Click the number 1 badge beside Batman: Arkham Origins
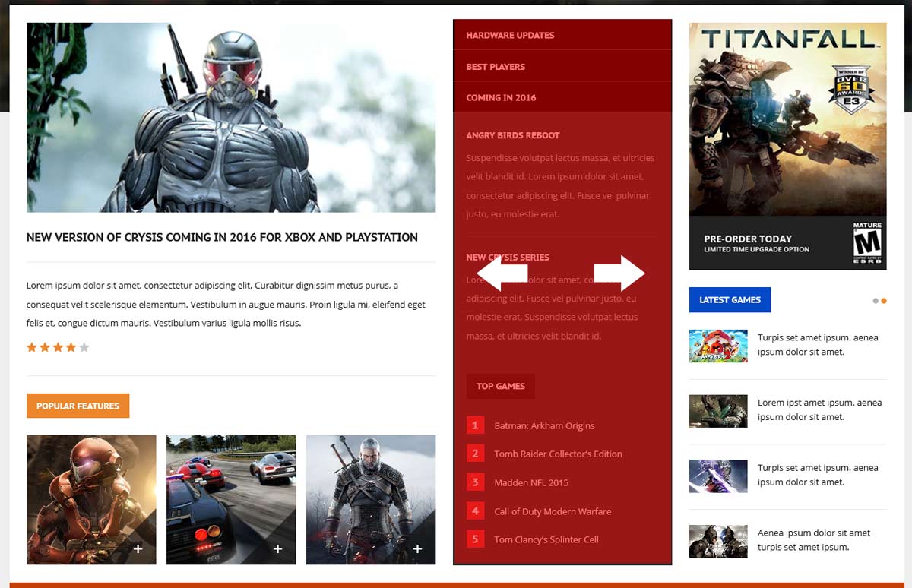The image size is (912, 588). pos(475,425)
